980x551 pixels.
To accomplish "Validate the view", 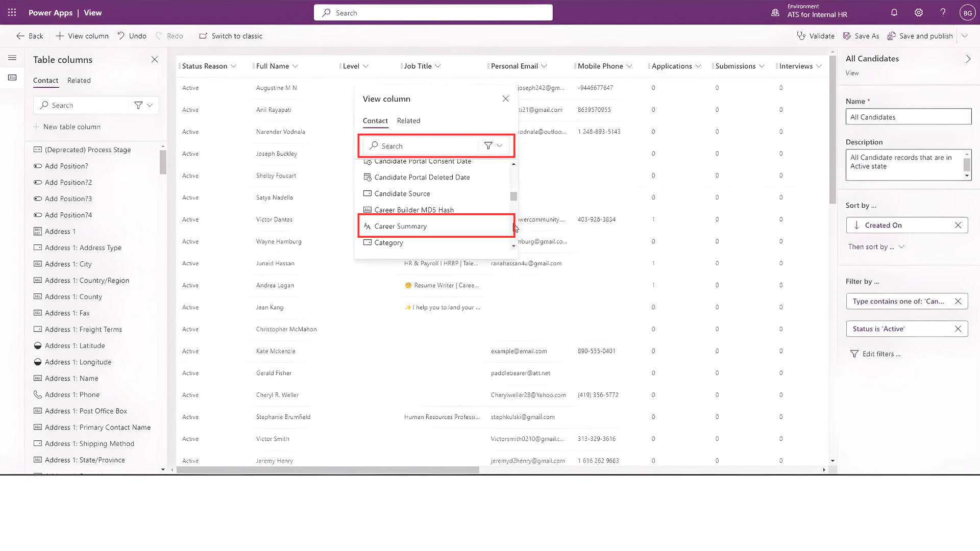I will (816, 36).
